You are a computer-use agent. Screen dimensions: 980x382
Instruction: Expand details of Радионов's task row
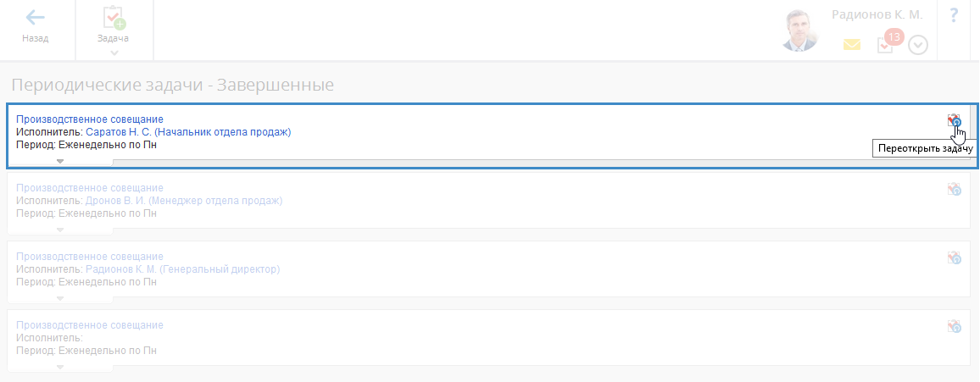59,298
